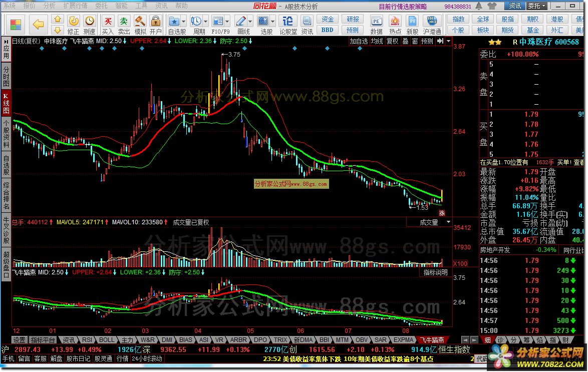Open the 系统 menu

[x=10, y=6]
